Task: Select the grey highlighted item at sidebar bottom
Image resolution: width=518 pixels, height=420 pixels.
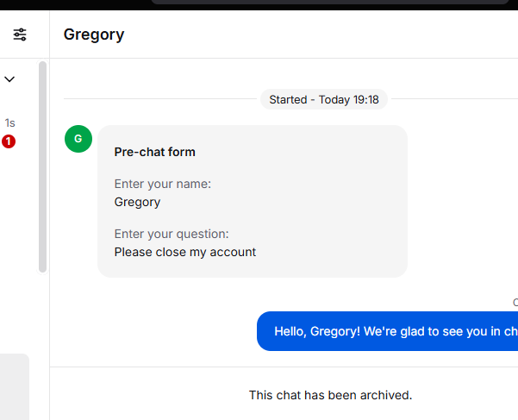Action: pos(15,386)
